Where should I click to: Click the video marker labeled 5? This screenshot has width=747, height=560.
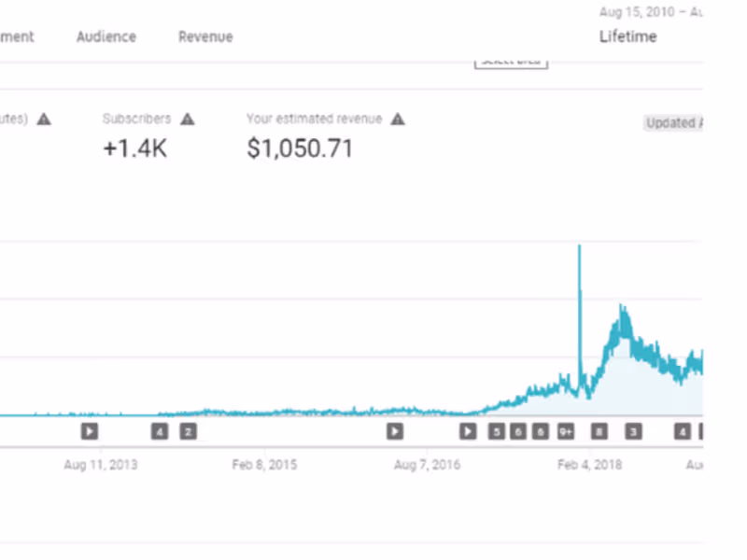496,431
